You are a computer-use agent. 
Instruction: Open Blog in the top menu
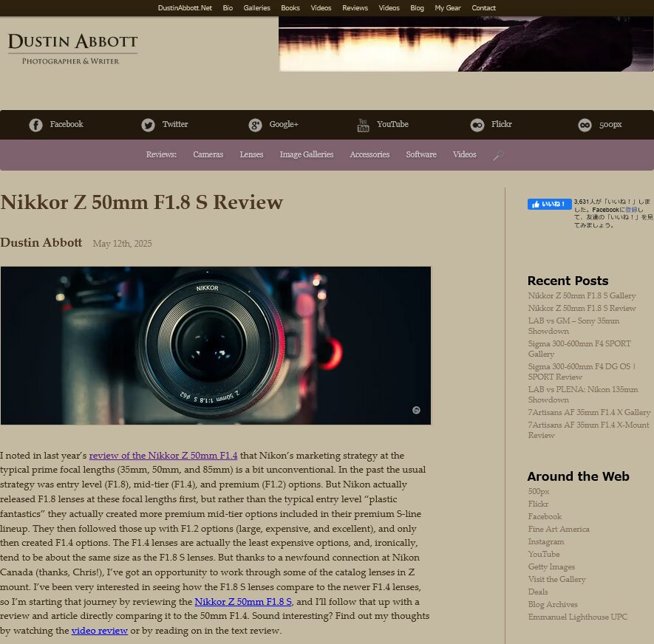coord(417,8)
